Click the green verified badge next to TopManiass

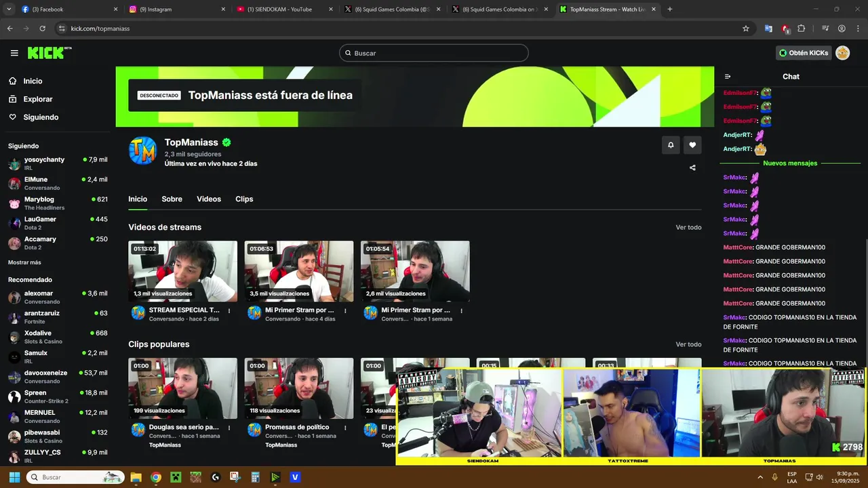pos(226,142)
